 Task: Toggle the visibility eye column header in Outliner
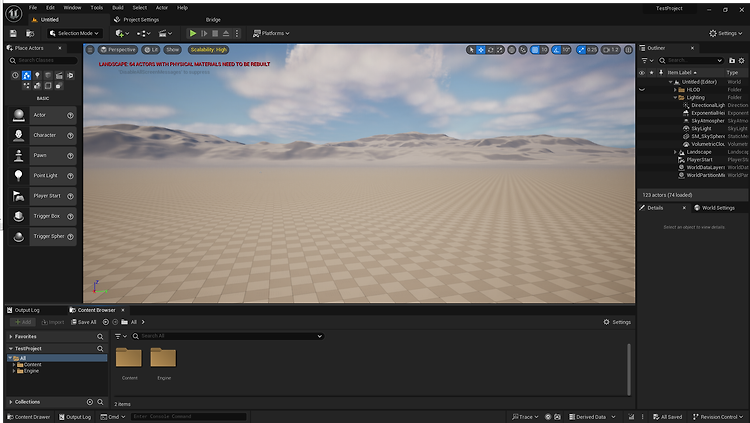click(x=642, y=73)
